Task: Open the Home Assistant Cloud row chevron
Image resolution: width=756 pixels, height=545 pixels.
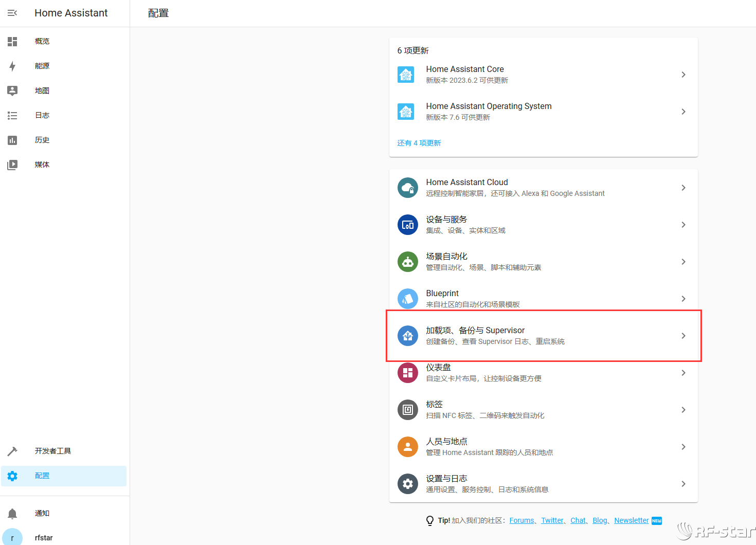Action: pos(683,188)
